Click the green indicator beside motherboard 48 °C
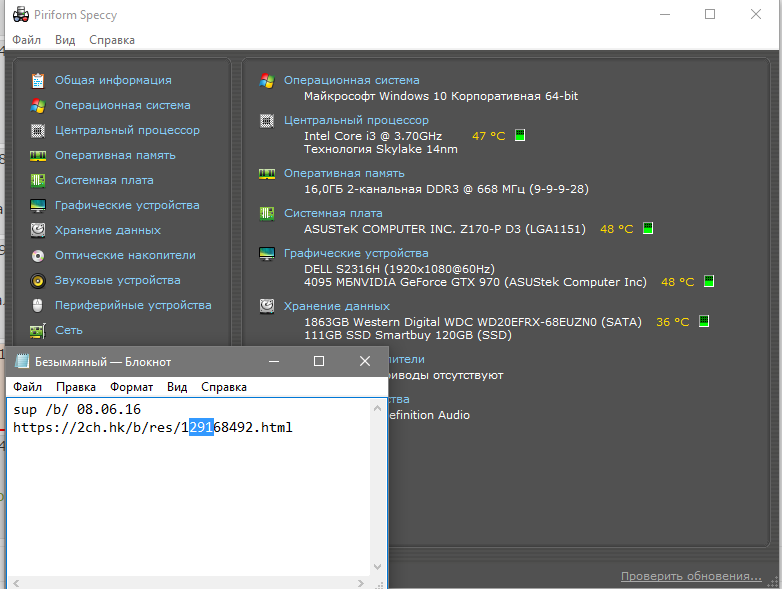The width and height of the screenshot is (782, 589). (x=648, y=228)
